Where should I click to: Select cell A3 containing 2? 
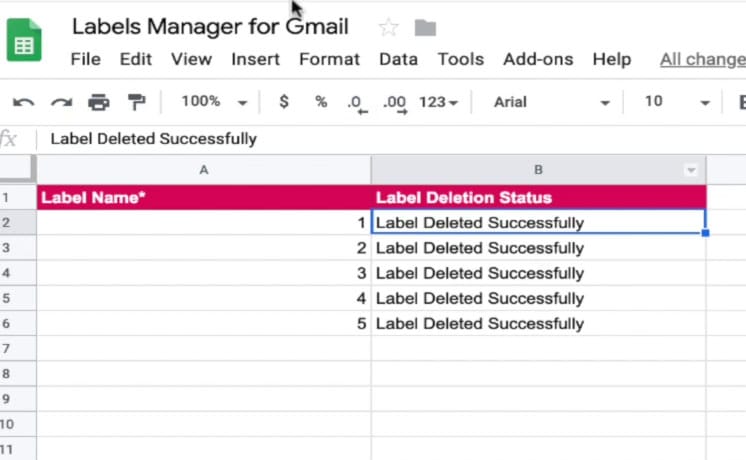click(204, 248)
